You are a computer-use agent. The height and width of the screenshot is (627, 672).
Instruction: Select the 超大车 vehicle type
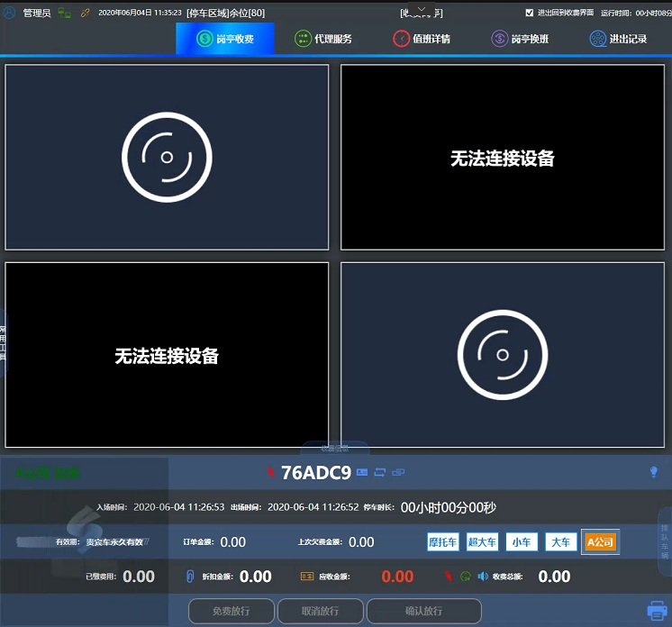(482, 542)
